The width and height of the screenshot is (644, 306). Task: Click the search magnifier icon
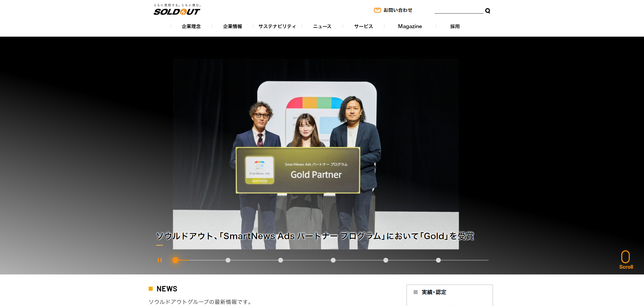click(x=488, y=11)
